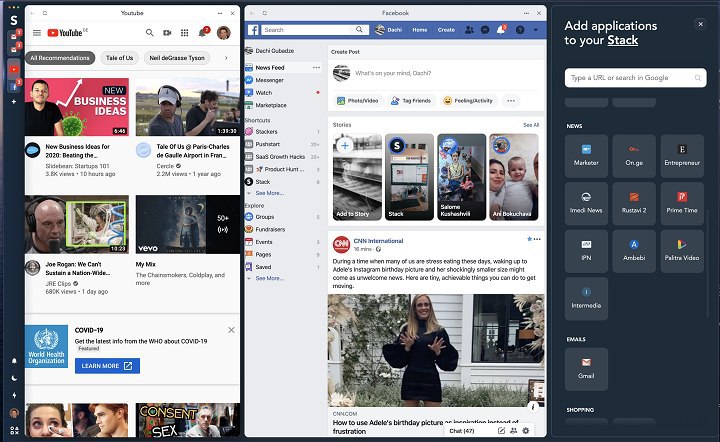720x442 pixels.
Task: Add the Marketer app to Stack
Action: (586, 156)
